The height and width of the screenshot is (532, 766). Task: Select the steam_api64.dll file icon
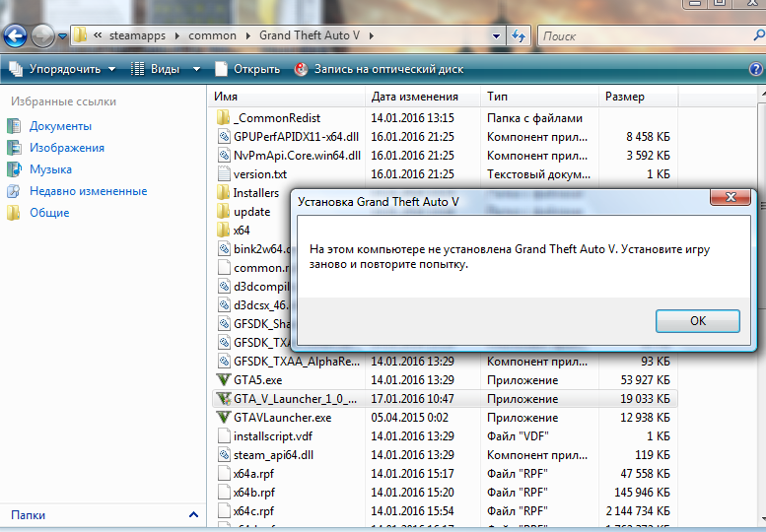tap(224, 455)
